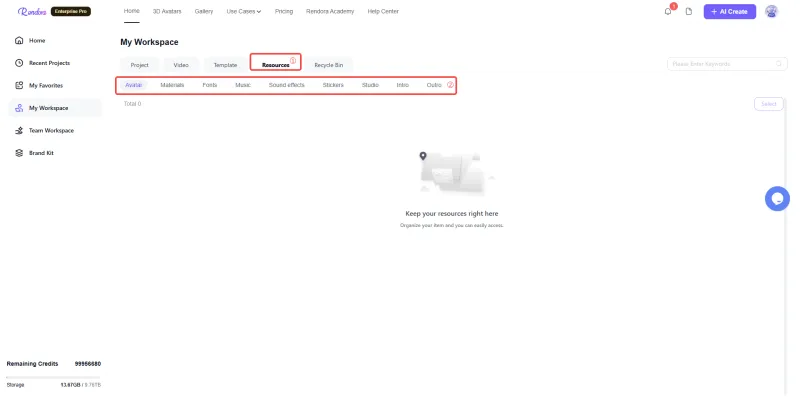Image resolution: width=800 pixels, height=397 pixels.
Task: Open Team Workspace in sidebar
Action: [x=52, y=130]
